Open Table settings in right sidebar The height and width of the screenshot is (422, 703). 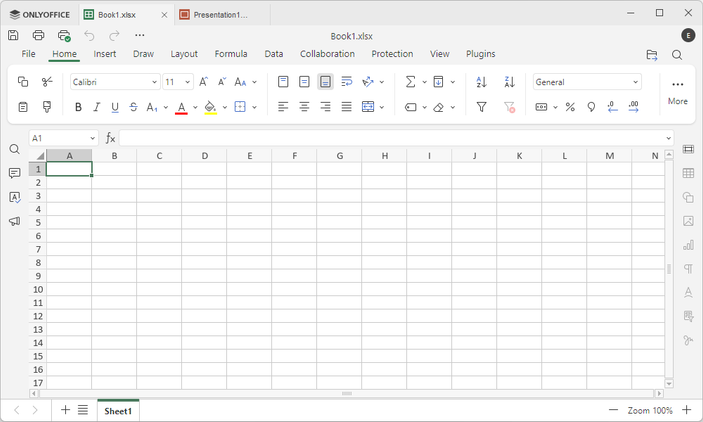688,173
